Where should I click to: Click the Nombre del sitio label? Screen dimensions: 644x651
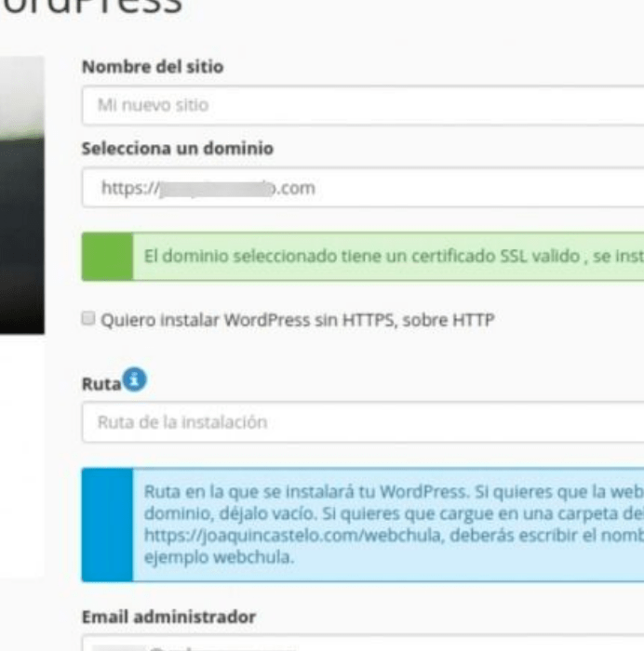coord(153,67)
